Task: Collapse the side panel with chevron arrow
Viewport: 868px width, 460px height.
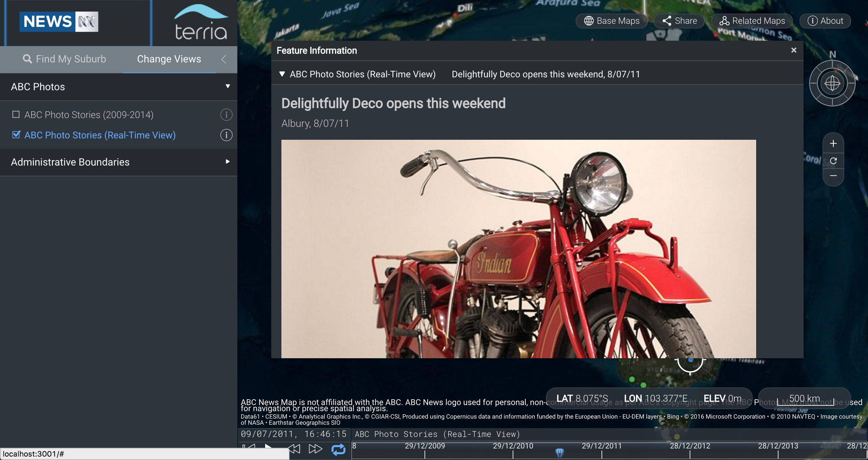Action: pos(224,59)
